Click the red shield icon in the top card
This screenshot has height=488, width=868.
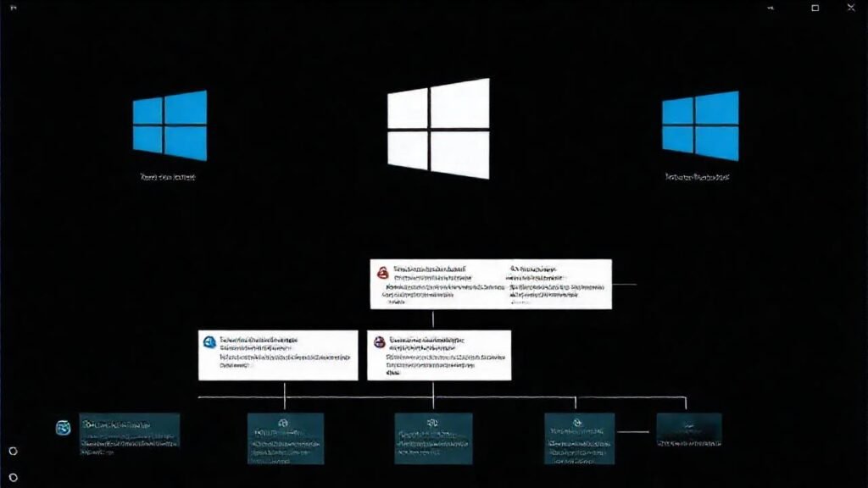pos(381,272)
